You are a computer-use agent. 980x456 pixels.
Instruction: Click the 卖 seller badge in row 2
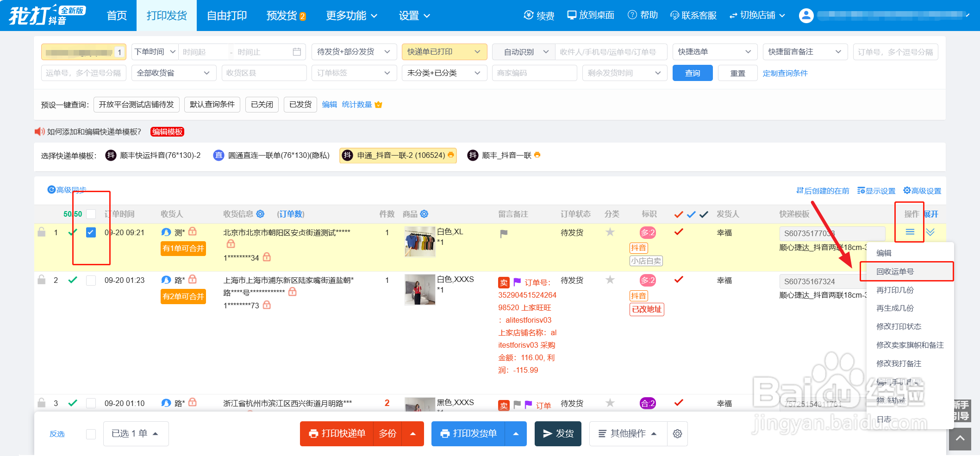[x=504, y=282]
